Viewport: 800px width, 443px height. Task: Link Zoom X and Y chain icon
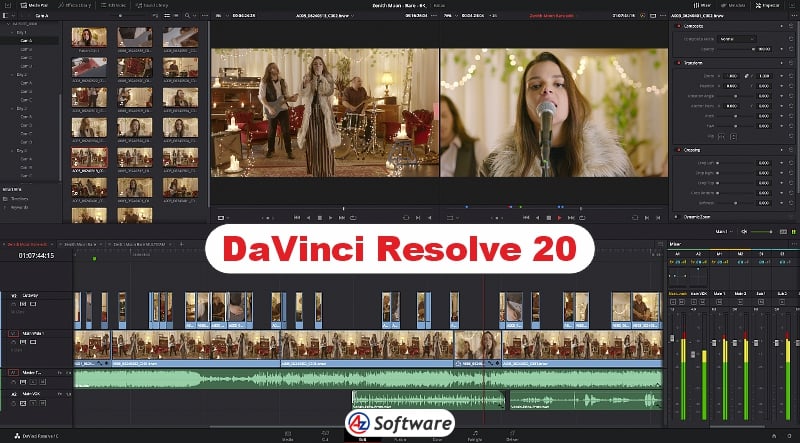pyautogui.click(x=746, y=76)
